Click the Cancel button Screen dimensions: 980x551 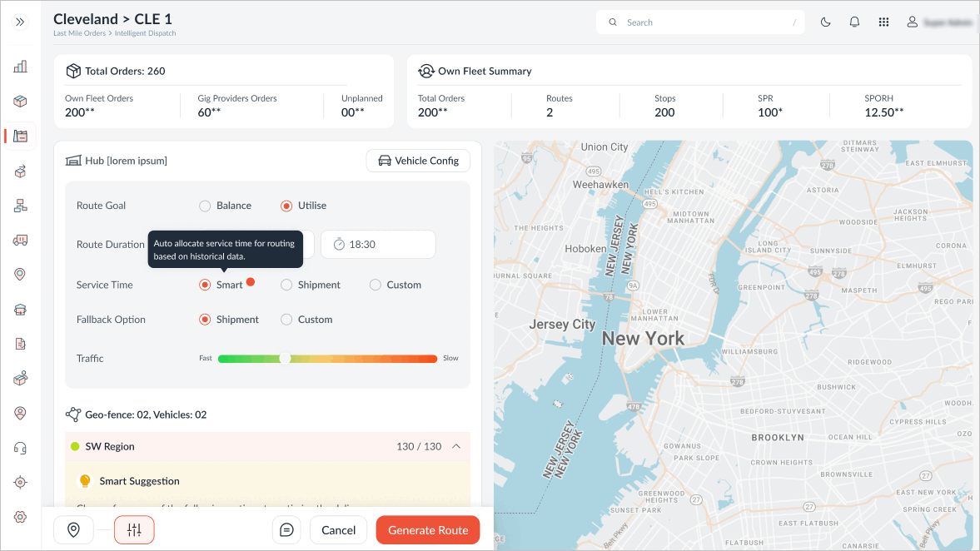(x=338, y=529)
